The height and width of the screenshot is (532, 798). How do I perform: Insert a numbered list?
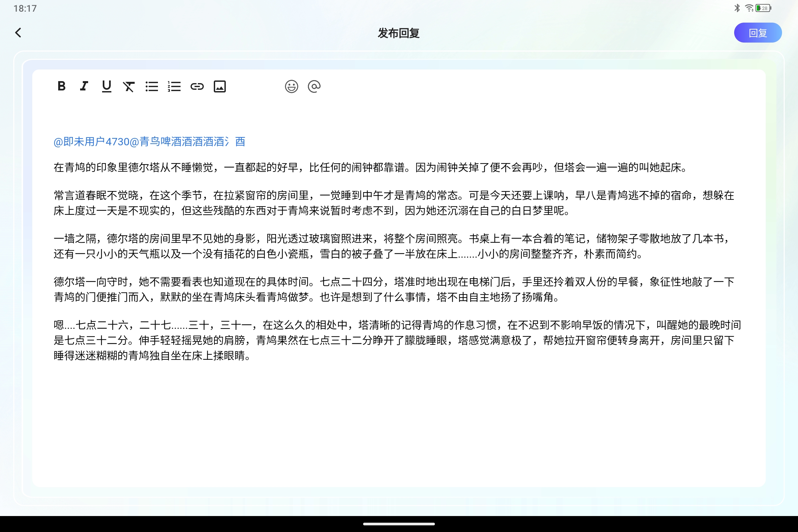174,86
